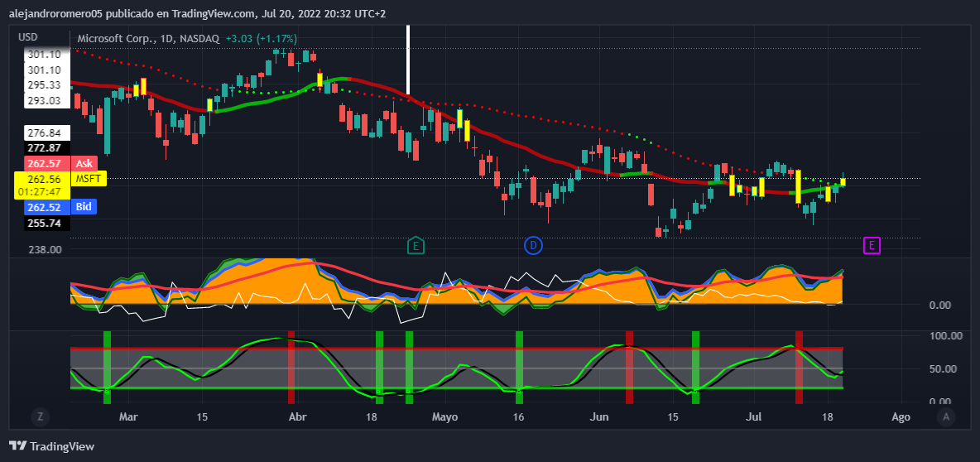Click the 276.84 price label
Screen dimensions: 980x462
47,133
